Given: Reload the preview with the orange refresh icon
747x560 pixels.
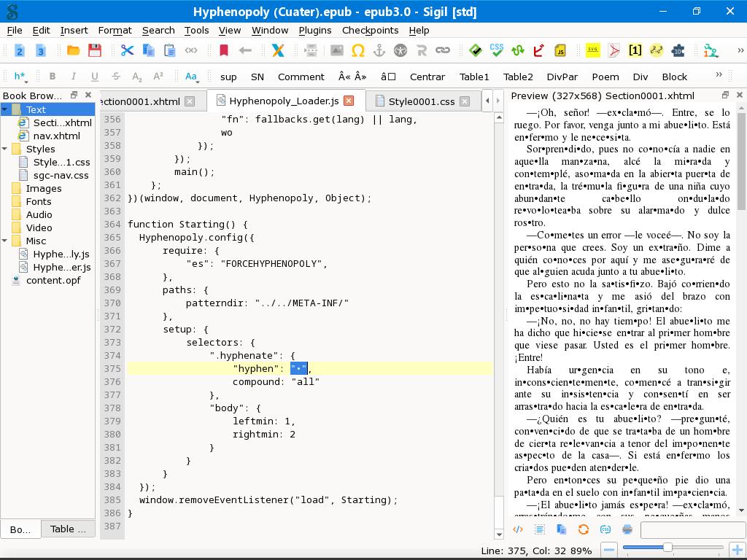Looking at the screenshot, I should pos(583,529).
